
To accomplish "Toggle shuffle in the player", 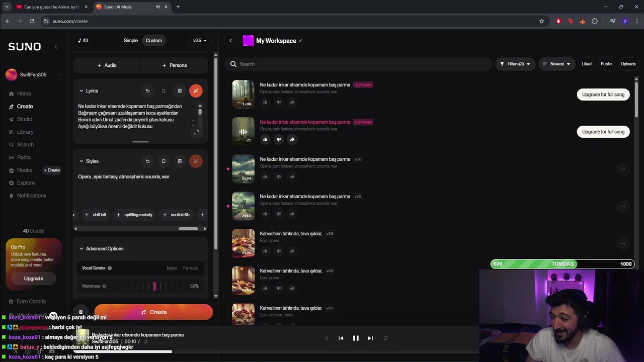I will coord(326,338).
